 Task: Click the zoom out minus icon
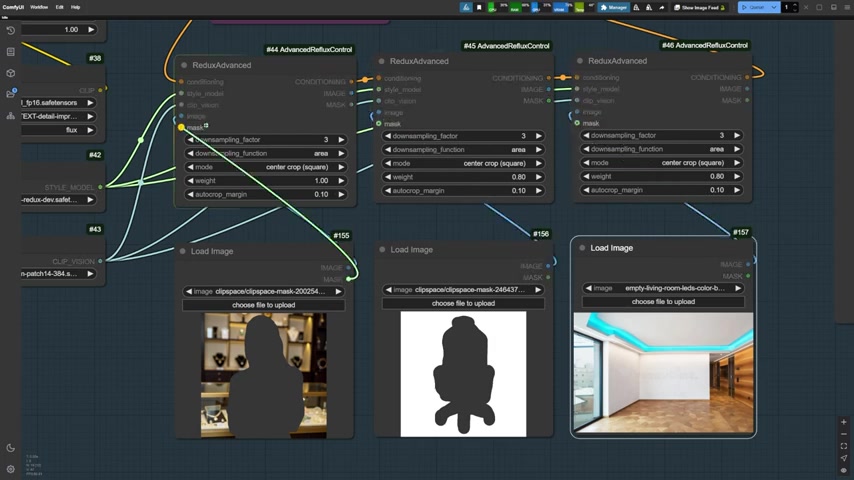(844, 434)
